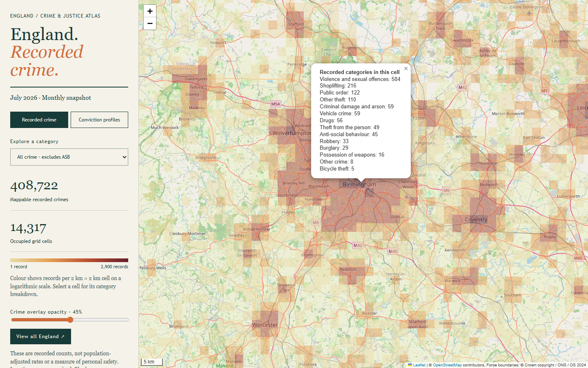588x368 pixels.
Task: Zoom in on the map
Action: point(150,11)
